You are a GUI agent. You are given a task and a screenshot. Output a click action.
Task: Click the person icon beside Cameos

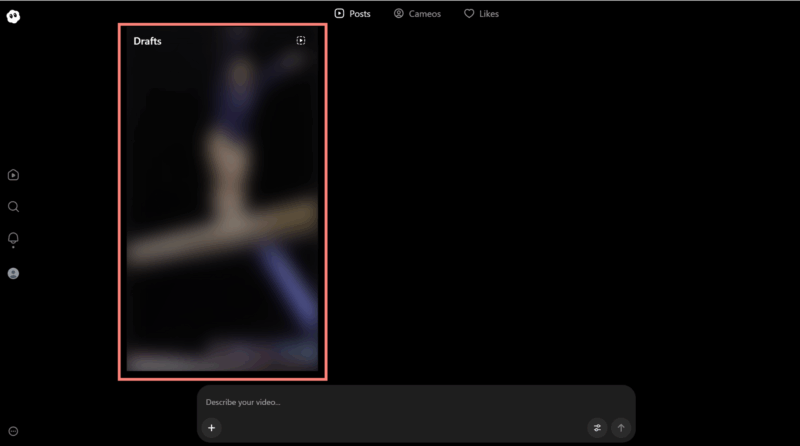(x=398, y=14)
